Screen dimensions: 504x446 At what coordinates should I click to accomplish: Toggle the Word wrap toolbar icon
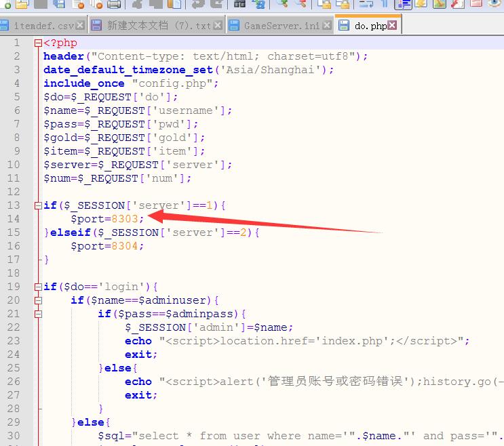click(366, 4)
